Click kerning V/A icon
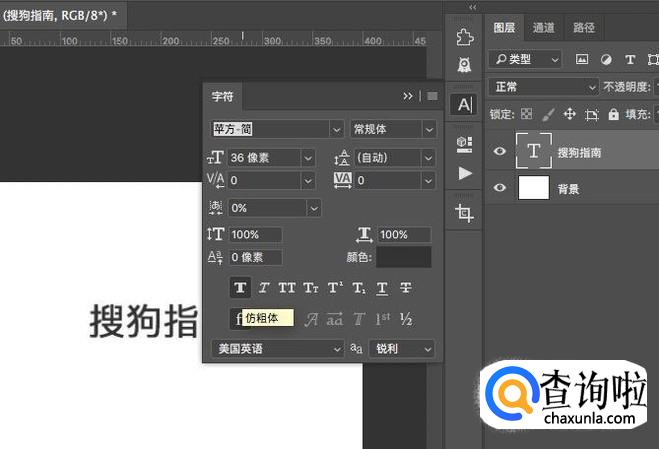 pos(216,180)
